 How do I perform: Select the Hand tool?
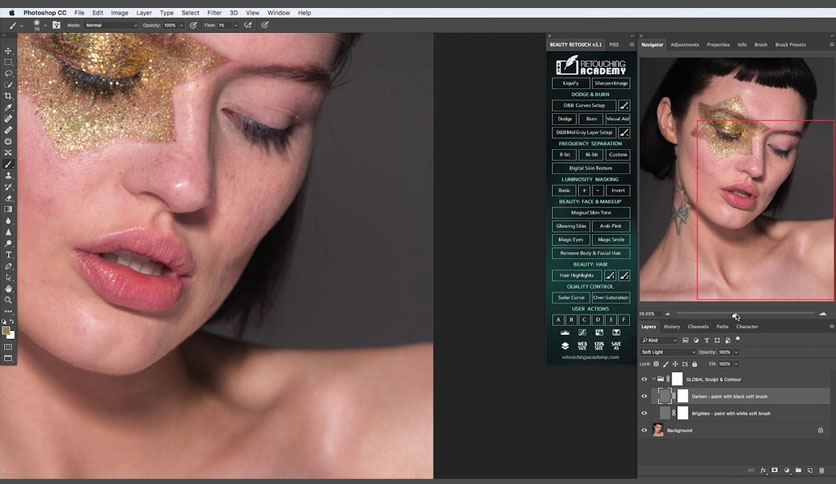[x=8, y=288]
